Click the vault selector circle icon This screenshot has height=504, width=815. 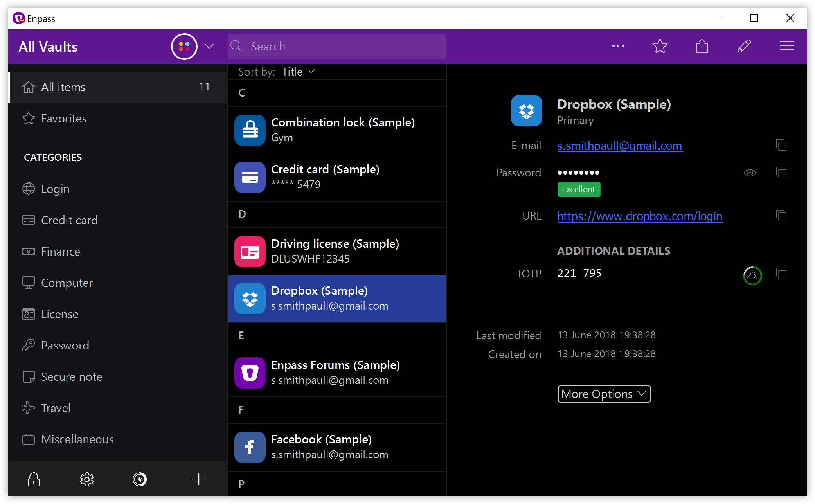click(x=184, y=47)
